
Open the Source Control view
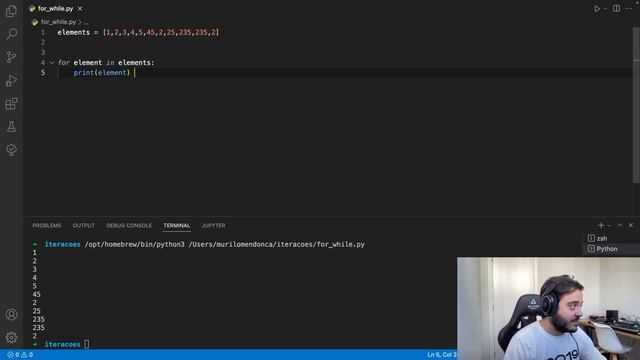11,57
